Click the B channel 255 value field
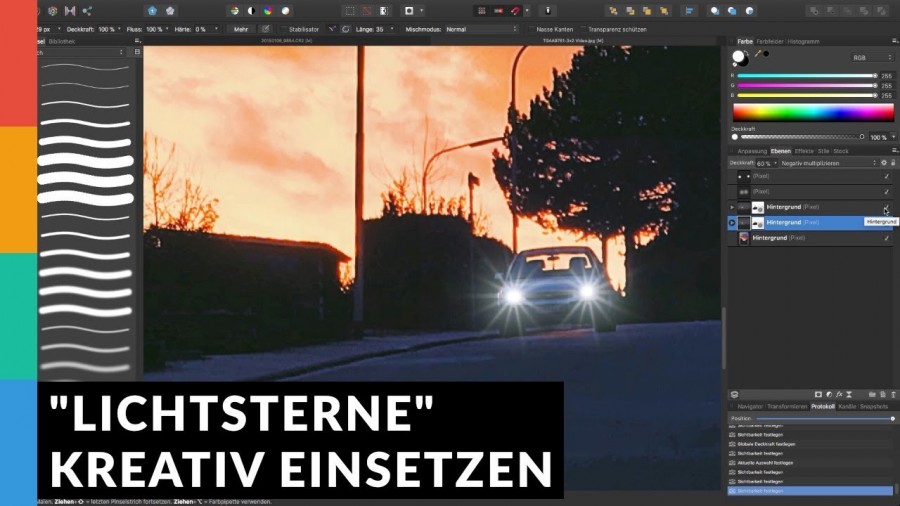This screenshot has height=506, width=900. click(x=887, y=96)
